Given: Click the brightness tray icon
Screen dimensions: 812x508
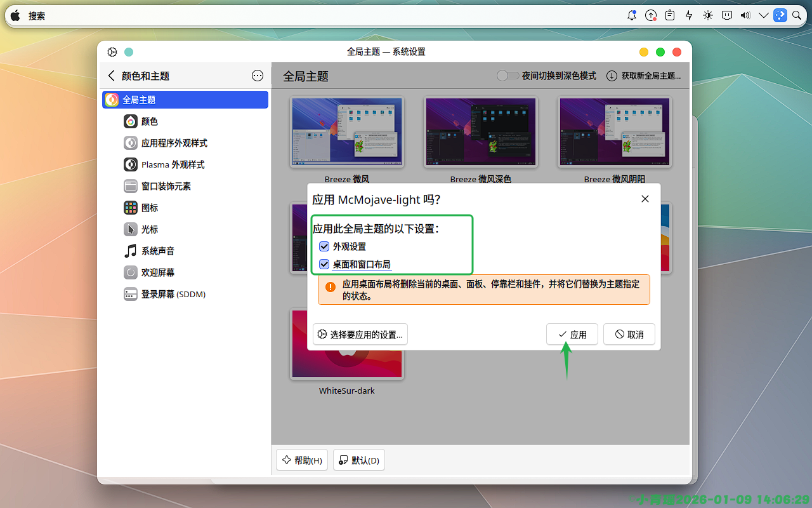Looking at the screenshot, I should click(708, 15).
